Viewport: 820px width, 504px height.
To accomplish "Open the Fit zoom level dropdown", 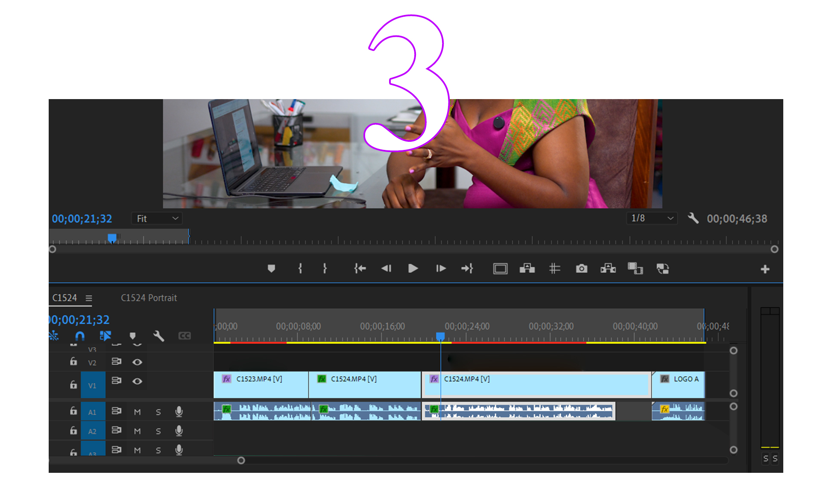I will [157, 219].
